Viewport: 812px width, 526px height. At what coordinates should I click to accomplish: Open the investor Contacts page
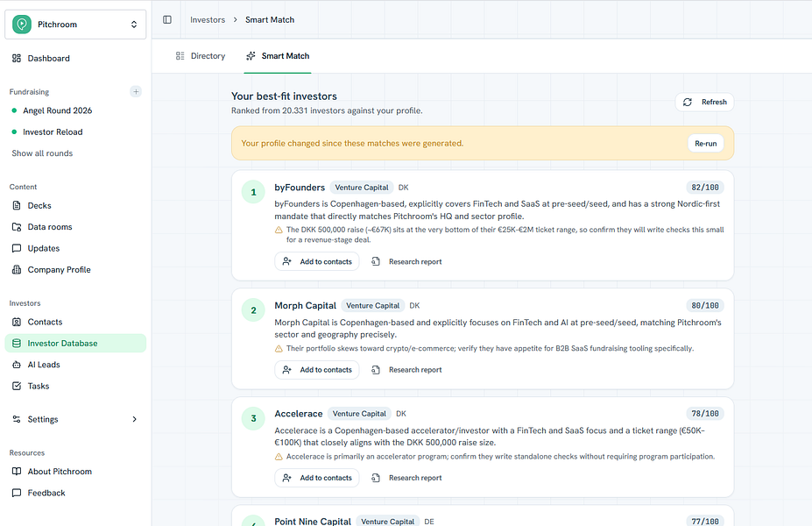75,322
